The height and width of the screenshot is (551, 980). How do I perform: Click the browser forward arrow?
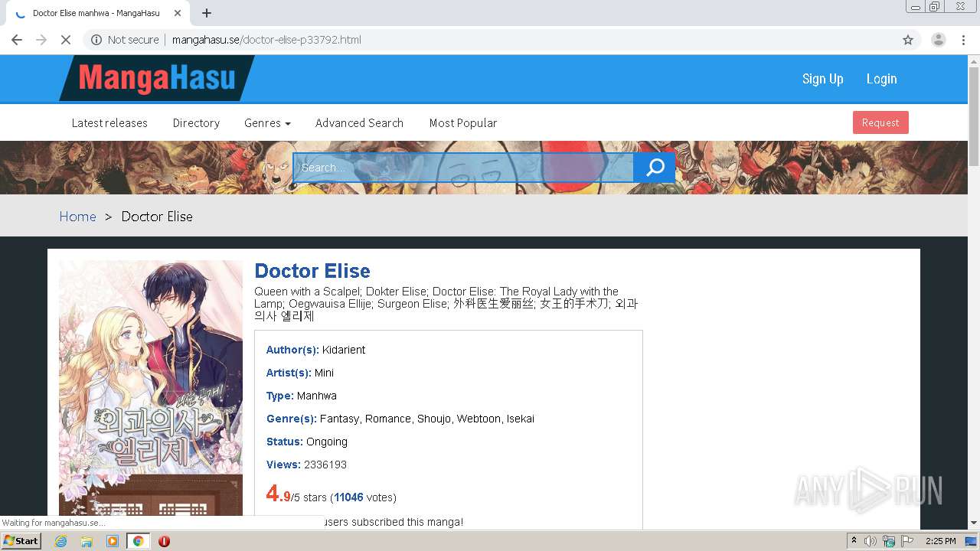[x=41, y=40]
